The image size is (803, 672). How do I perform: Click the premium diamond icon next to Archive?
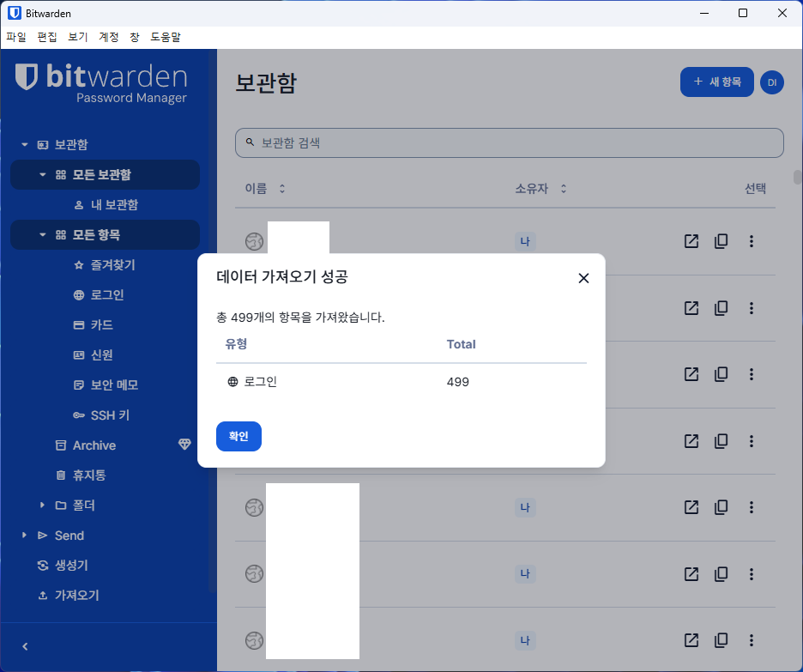184,445
